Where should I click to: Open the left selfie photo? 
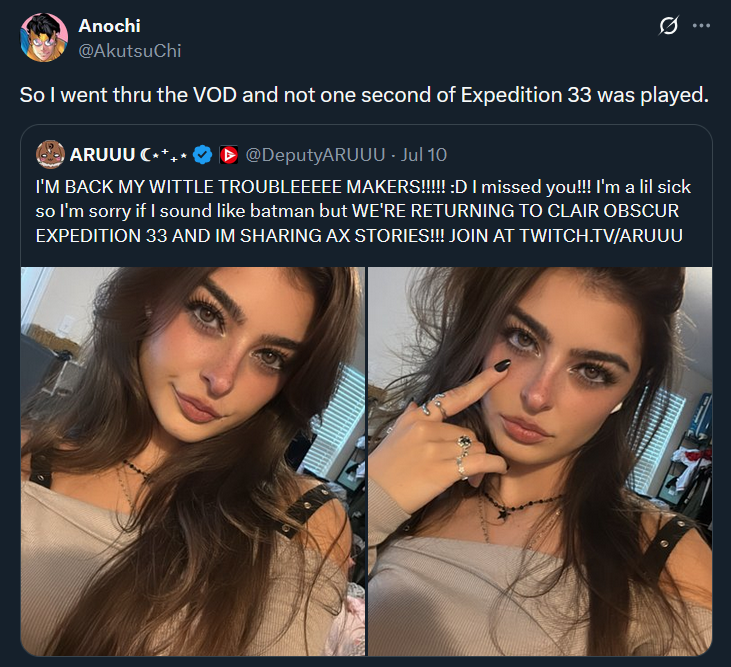coord(193,461)
